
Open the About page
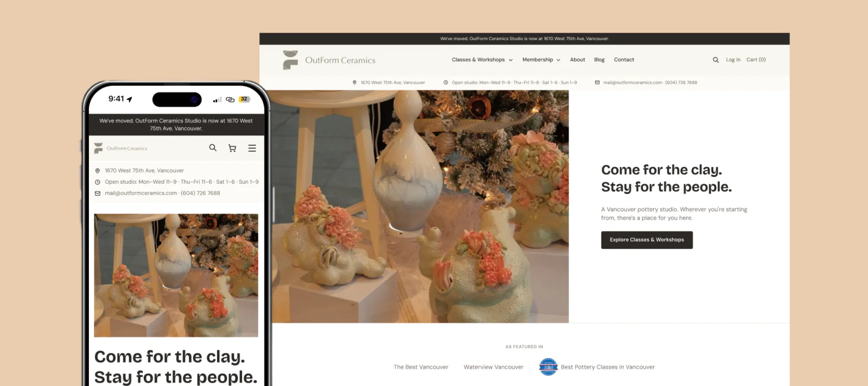click(577, 60)
